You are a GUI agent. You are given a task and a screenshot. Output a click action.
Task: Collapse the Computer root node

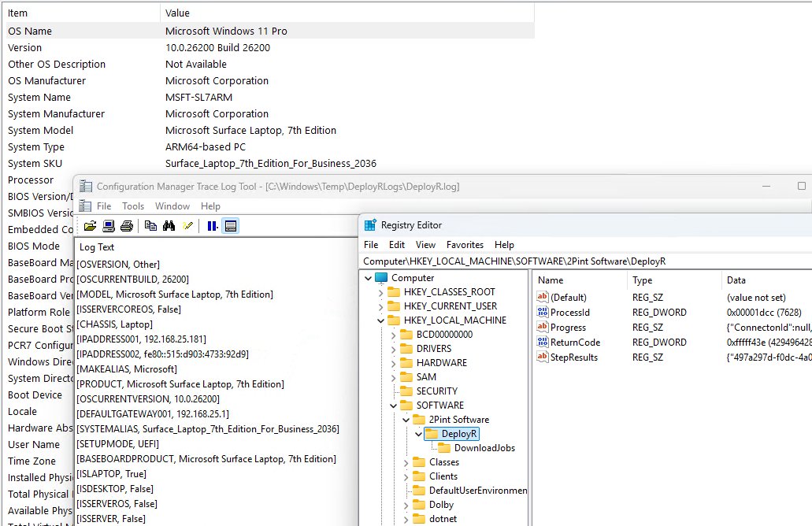369,278
